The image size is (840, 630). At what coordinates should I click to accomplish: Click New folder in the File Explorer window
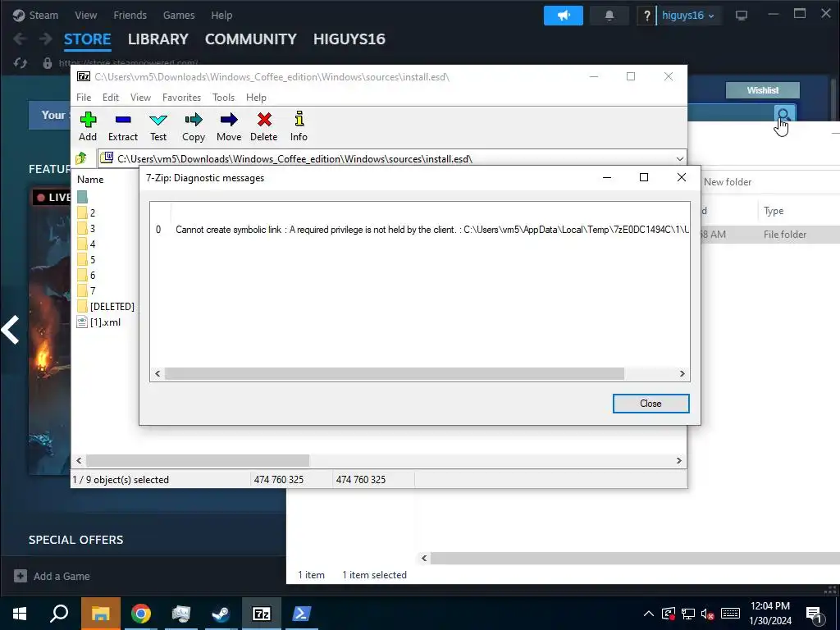pyautogui.click(x=728, y=181)
